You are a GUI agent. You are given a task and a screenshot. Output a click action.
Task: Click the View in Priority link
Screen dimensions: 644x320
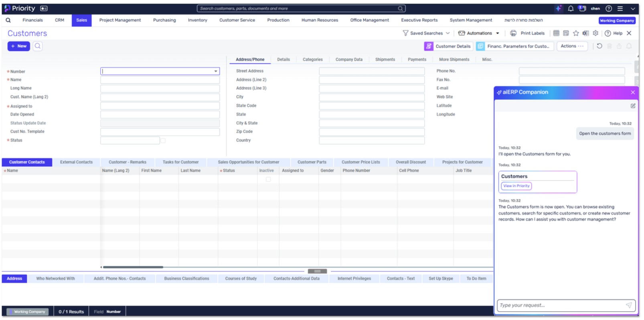pos(516,186)
